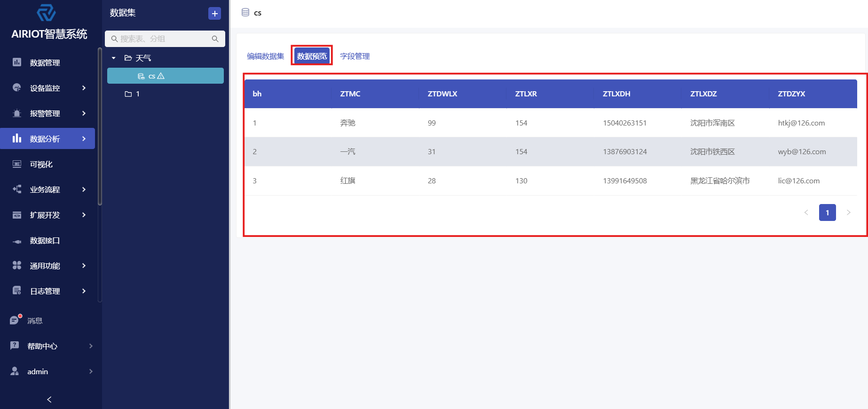This screenshot has width=868, height=409.
Task: Select folder 1 in dataset tree
Action: [137, 94]
